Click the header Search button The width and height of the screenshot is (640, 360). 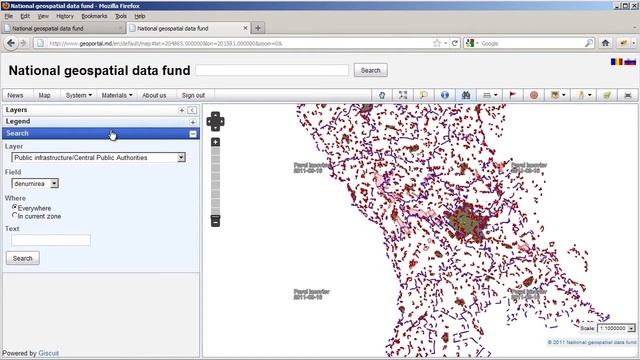point(371,70)
